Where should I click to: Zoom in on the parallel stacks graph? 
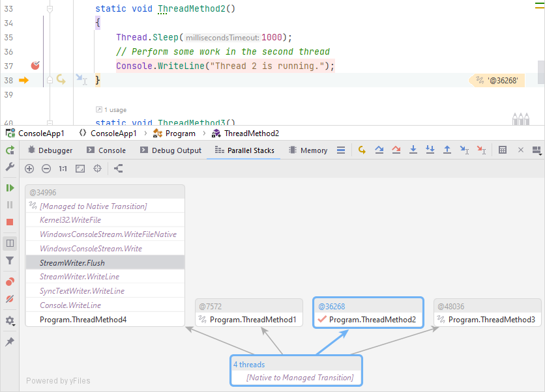click(29, 168)
